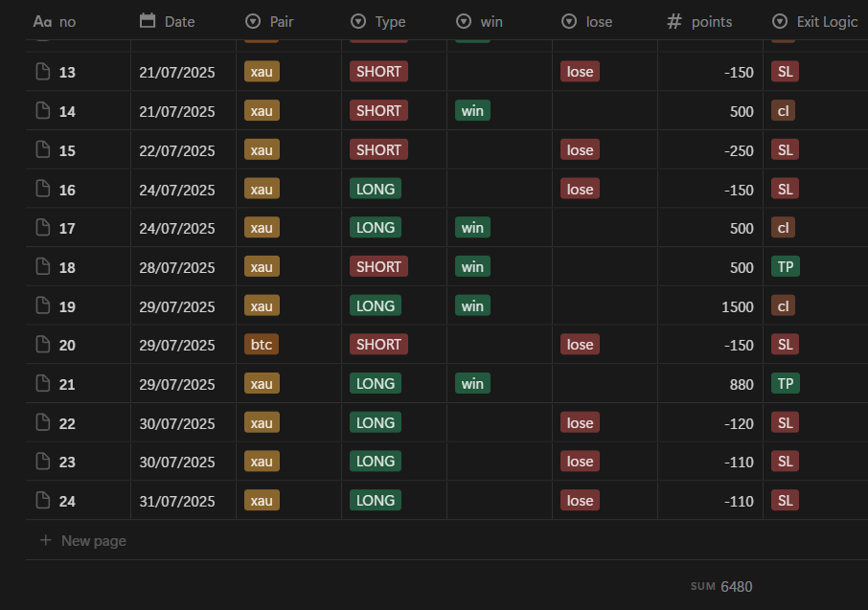The width and height of the screenshot is (868, 610).
Task: Open the page icon for row 24
Action: tap(42, 501)
